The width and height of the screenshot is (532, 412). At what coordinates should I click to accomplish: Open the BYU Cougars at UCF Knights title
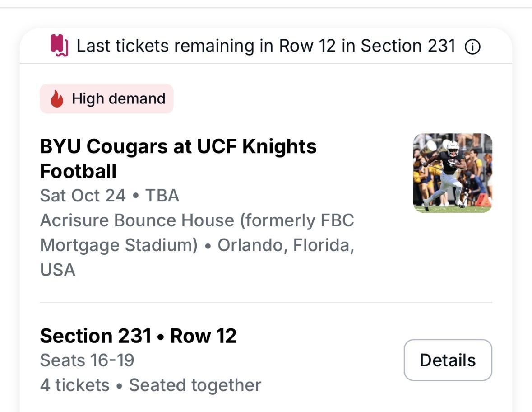point(178,147)
